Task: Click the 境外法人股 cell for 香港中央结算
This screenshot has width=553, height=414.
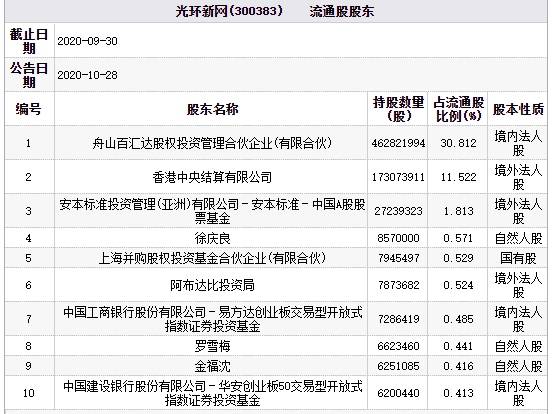Action: [518, 177]
